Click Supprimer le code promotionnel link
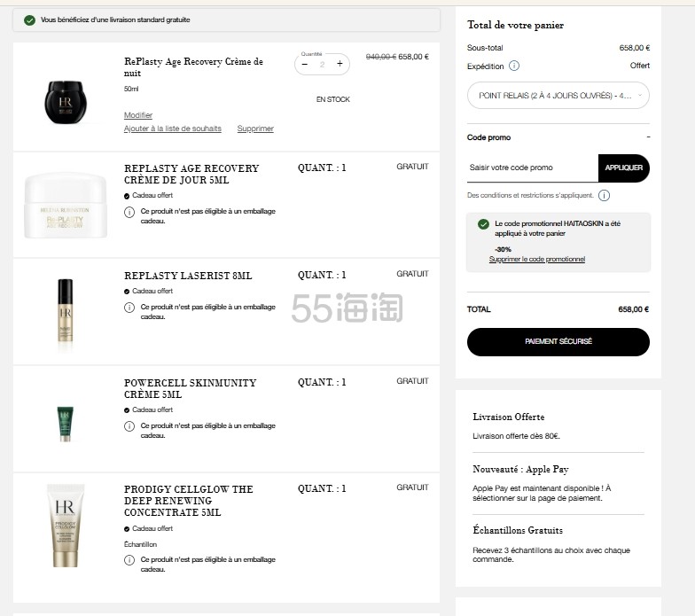 (x=536, y=259)
